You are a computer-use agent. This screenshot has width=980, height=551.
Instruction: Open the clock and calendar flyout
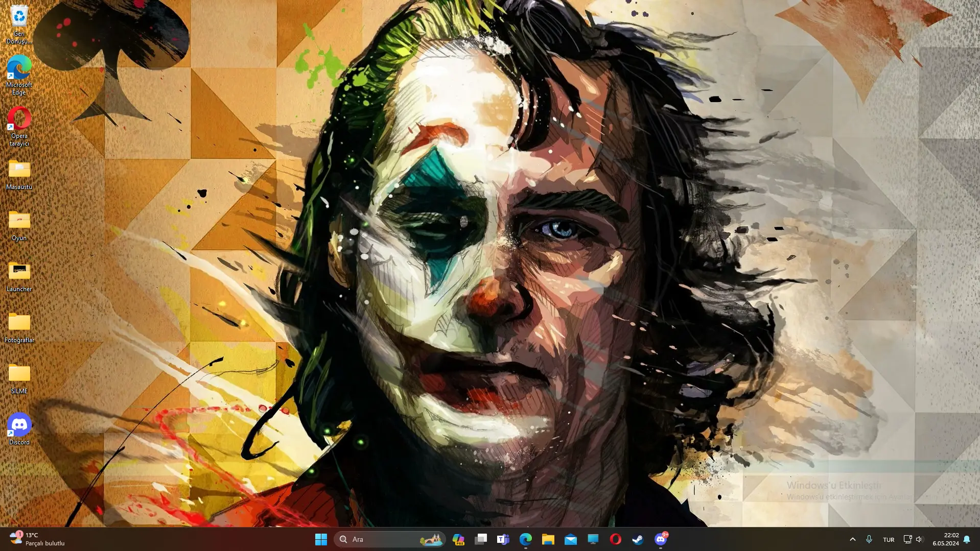pos(946,539)
